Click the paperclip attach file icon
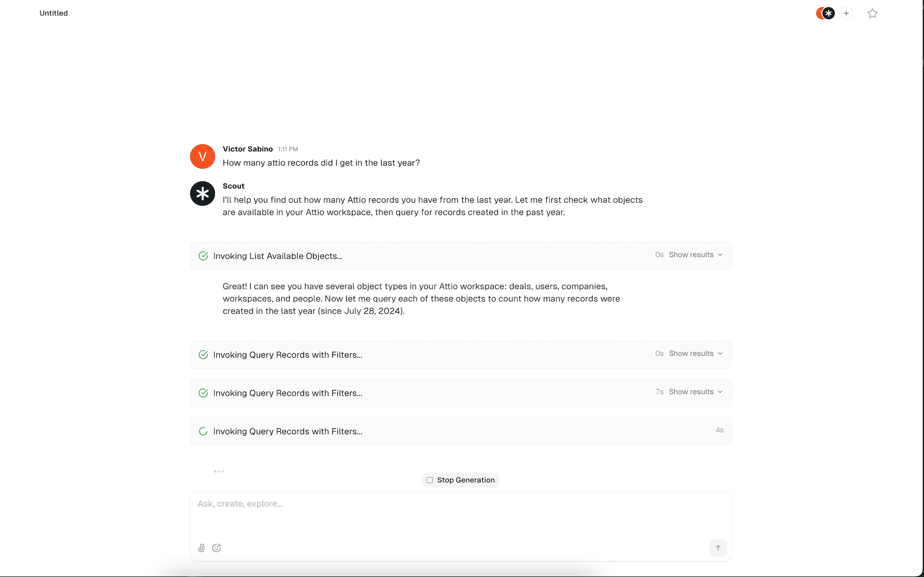924x577 pixels. click(201, 548)
